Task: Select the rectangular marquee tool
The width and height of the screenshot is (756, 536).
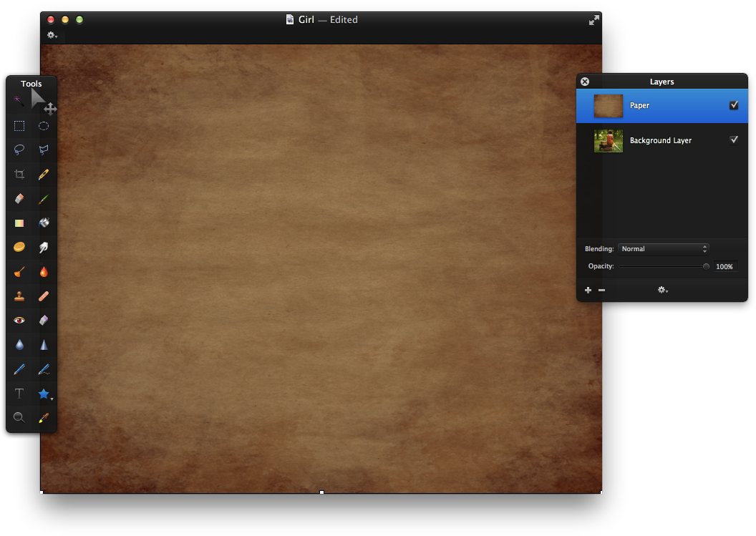Action: (19, 126)
